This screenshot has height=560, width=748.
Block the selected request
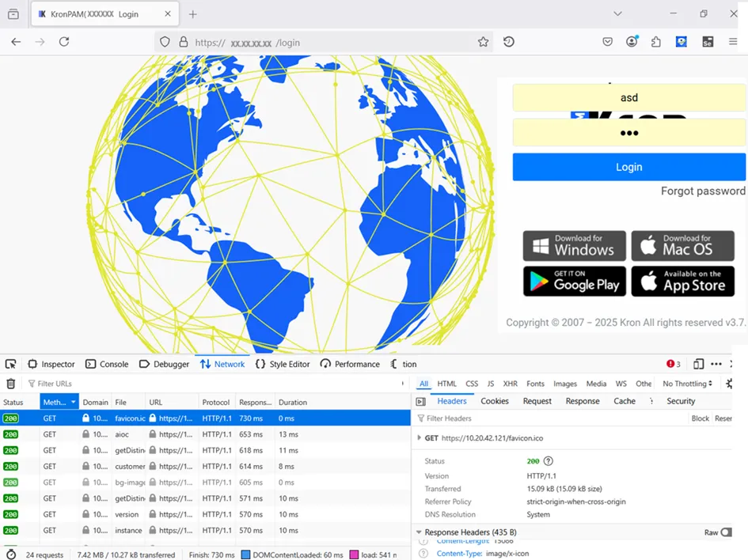(x=700, y=418)
